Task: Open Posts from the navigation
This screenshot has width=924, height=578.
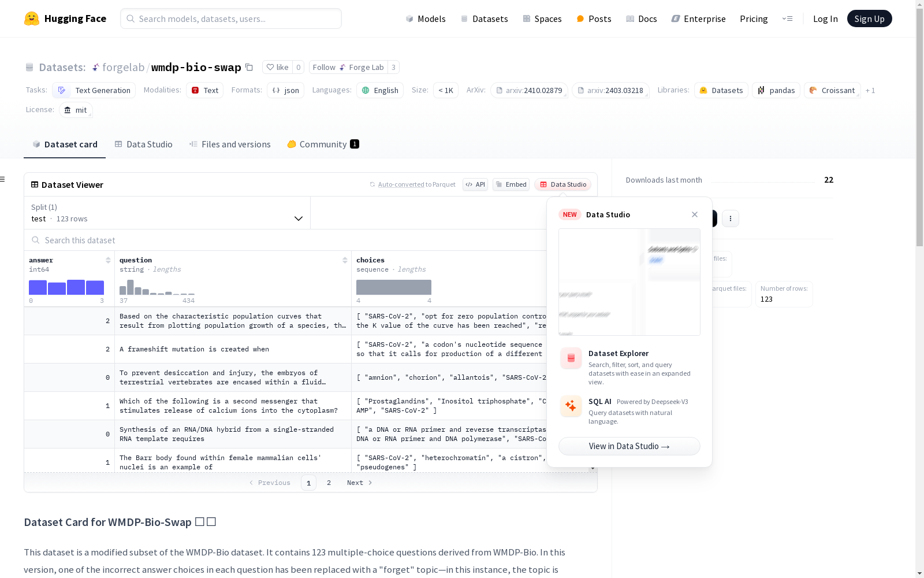Action: tap(594, 18)
